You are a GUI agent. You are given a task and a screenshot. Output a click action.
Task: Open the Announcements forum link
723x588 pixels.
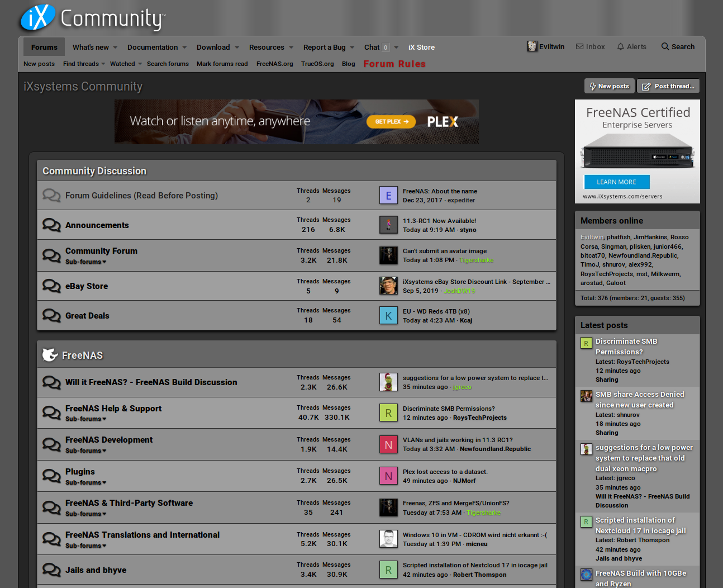coord(97,225)
